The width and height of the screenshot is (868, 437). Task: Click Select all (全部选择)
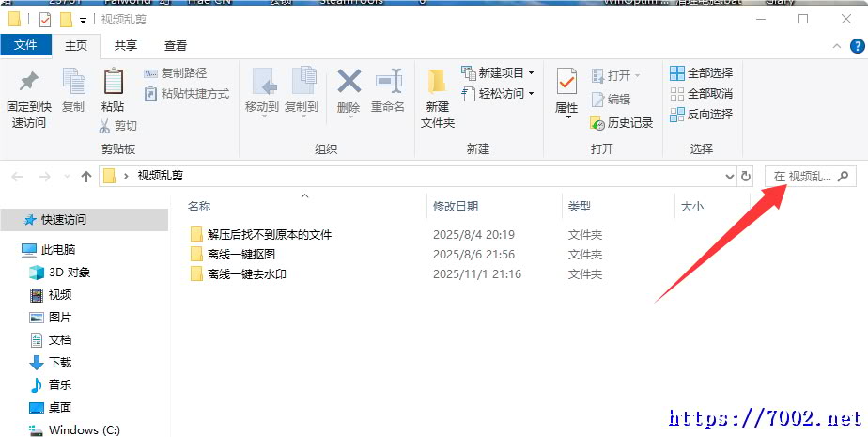pyautogui.click(x=702, y=72)
